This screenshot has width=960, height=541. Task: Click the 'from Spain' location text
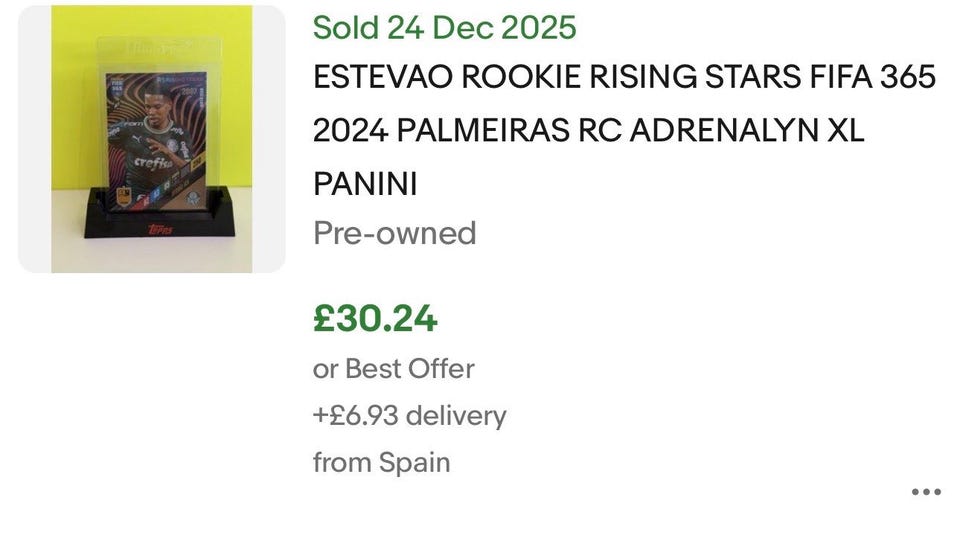(x=381, y=462)
